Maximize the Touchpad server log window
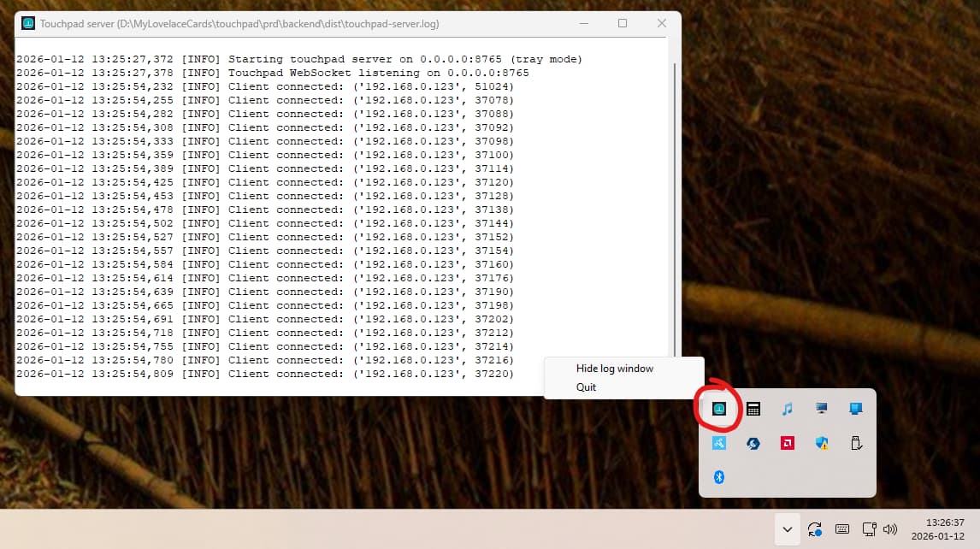980x549 pixels. [x=623, y=24]
